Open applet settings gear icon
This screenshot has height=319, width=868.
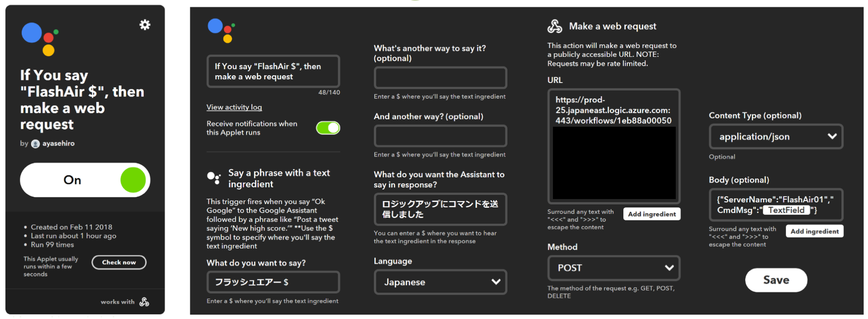coord(145,25)
